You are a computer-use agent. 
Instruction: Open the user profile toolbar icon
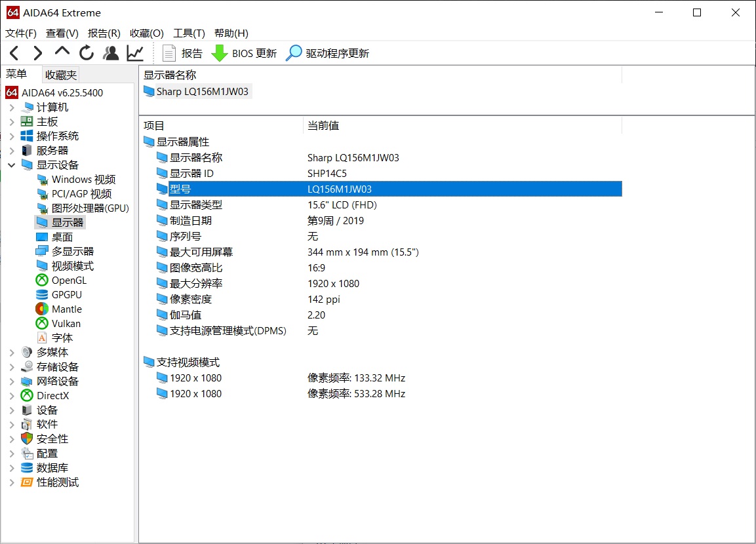pos(111,52)
